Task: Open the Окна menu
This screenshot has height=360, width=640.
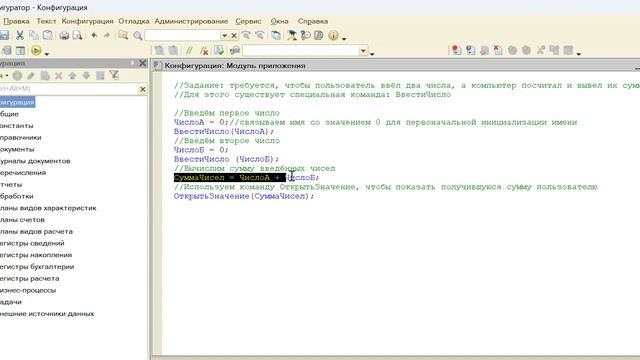Action: point(279,21)
